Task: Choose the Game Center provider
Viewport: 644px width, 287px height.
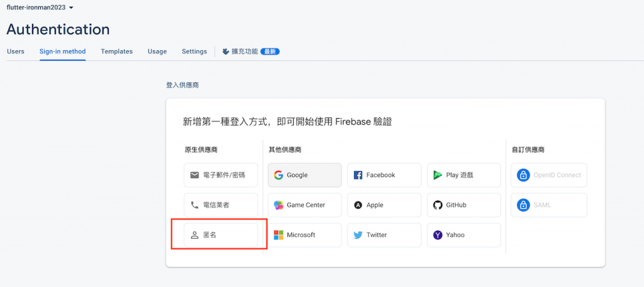Action: 305,205
